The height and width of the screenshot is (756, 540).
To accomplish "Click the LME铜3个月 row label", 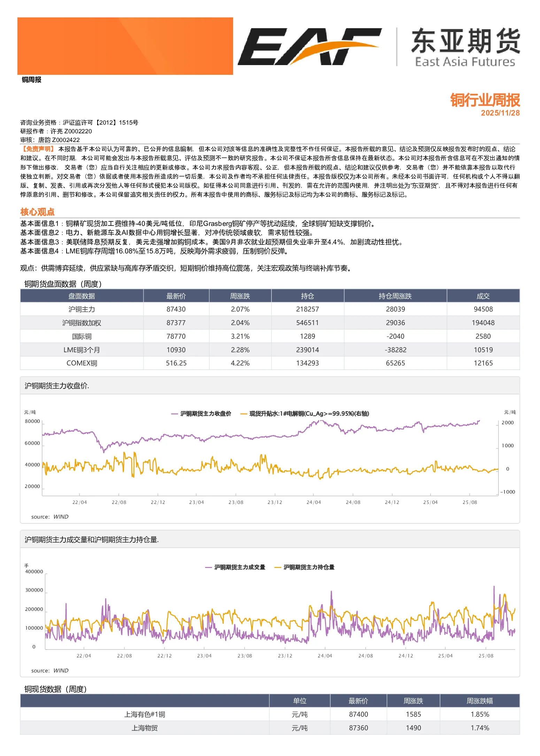I will tap(82, 350).
